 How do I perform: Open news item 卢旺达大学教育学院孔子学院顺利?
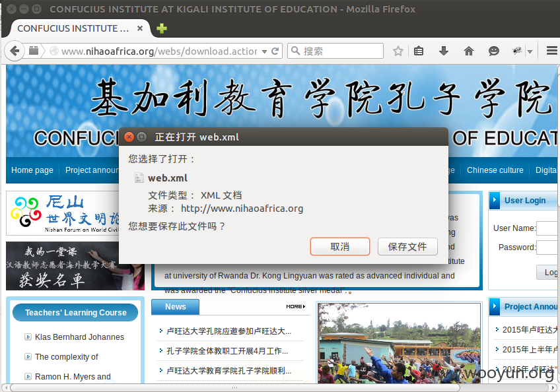point(229,371)
